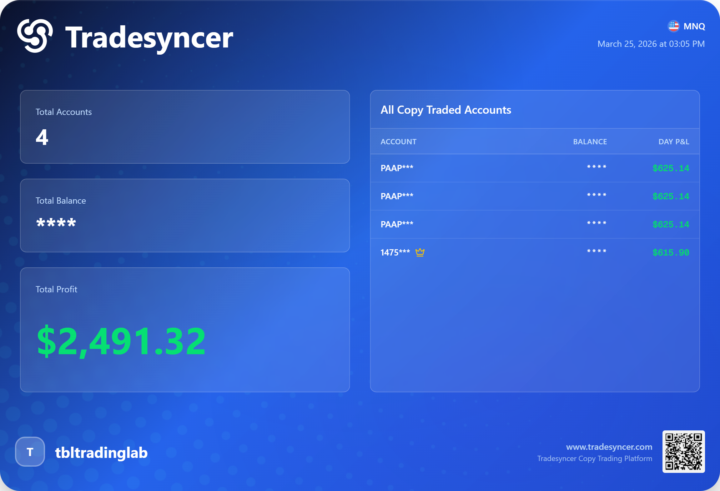
Task: Click the $2,491.32 total profit amount
Action: pyautogui.click(x=121, y=341)
